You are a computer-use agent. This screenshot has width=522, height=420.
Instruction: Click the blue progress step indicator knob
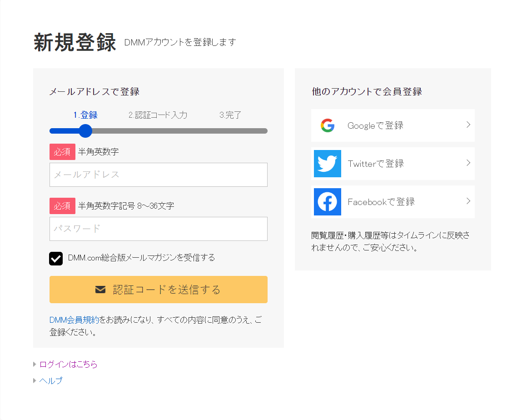pyautogui.click(x=85, y=131)
